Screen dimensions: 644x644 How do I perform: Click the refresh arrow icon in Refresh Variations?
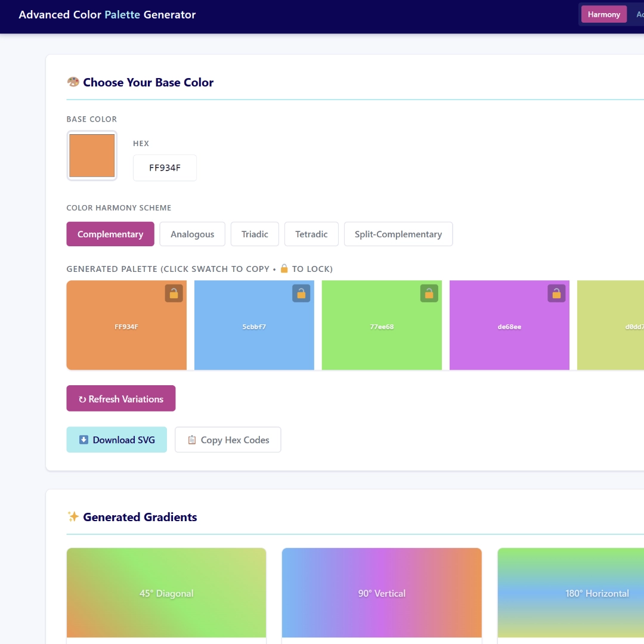click(x=82, y=399)
